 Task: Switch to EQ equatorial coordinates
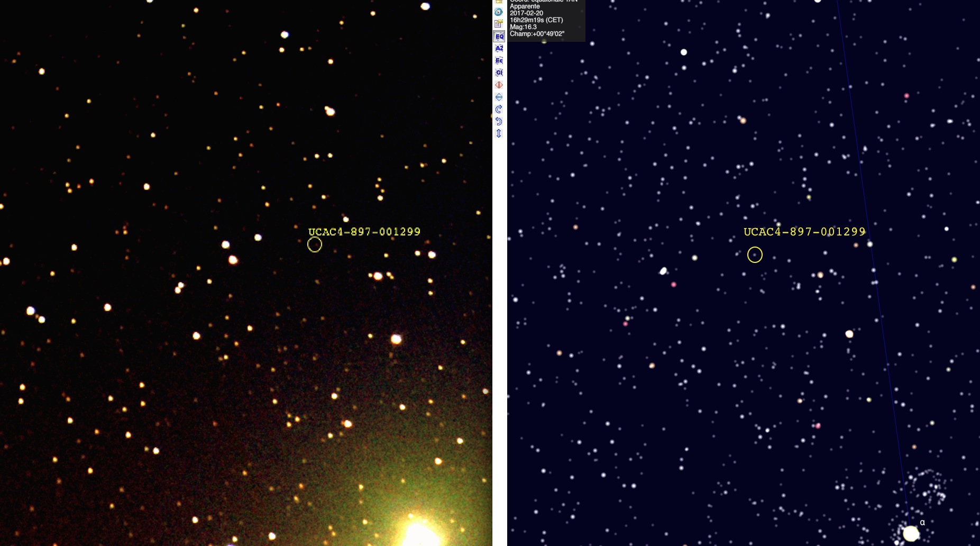[x=499, y=36]
